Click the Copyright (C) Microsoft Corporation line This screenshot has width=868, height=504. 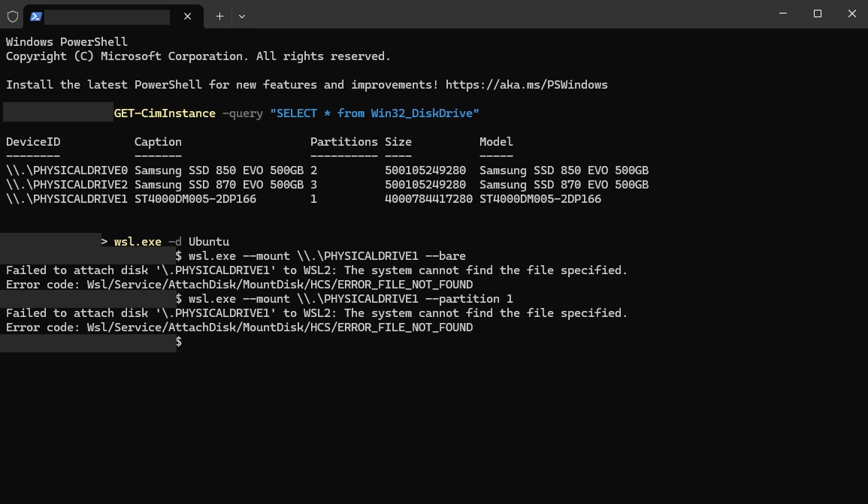(198, 56)
